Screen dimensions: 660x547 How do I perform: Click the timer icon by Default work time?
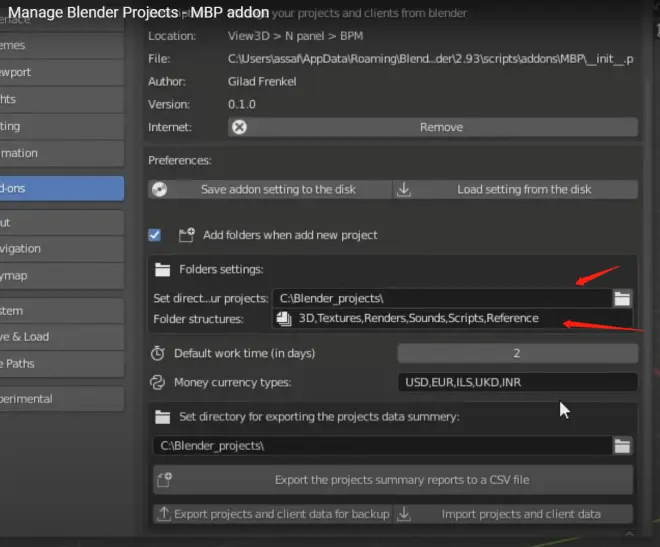[x=158, y=353]
